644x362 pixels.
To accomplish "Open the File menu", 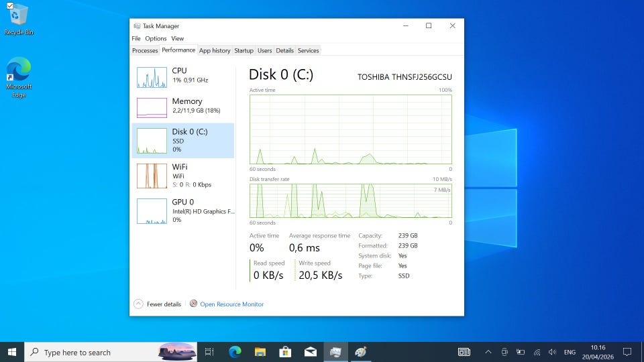I will 136,39.
